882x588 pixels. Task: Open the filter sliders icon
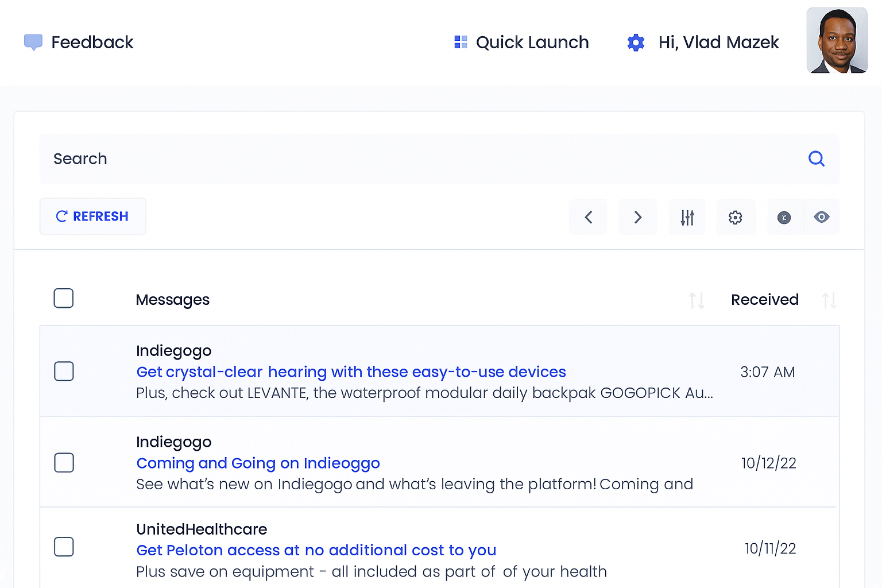click(x=687, y=217)
